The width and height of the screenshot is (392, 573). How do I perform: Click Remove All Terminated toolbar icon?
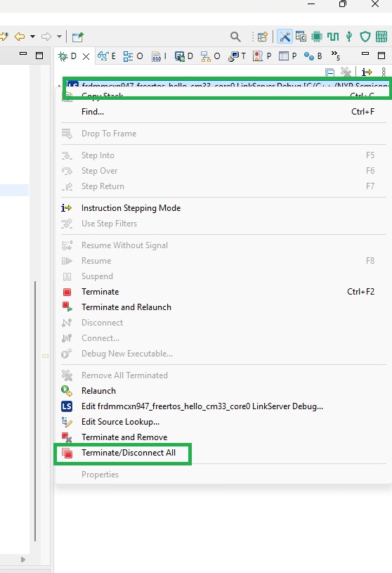[x=346, y=72]
